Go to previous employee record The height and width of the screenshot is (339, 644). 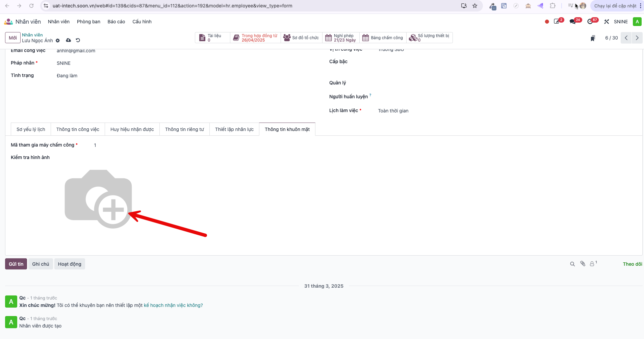pos(626,38)
